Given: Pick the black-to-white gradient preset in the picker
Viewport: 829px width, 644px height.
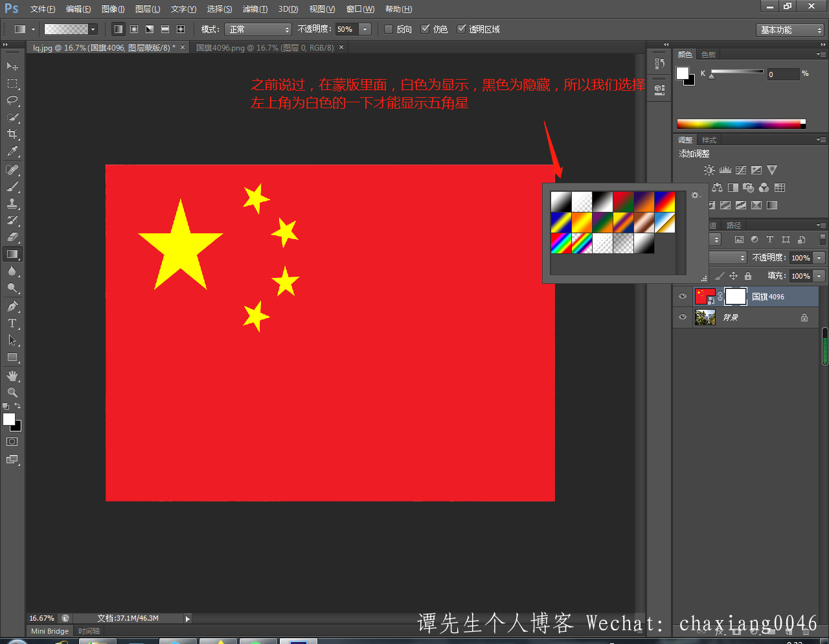Looking at the screenshot, I should click(x=602, y=201).
